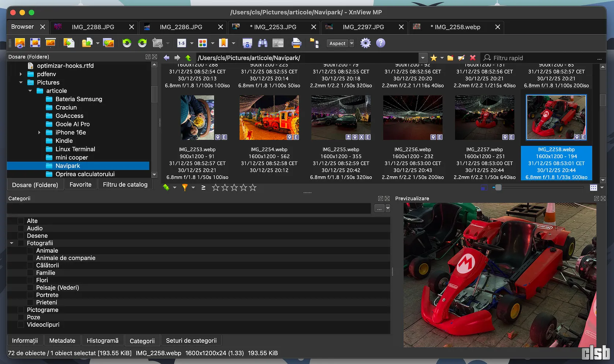Screen dimensions: 614x364
Task: Click the rotate left toolbar icon
Action: coord(127,43)
